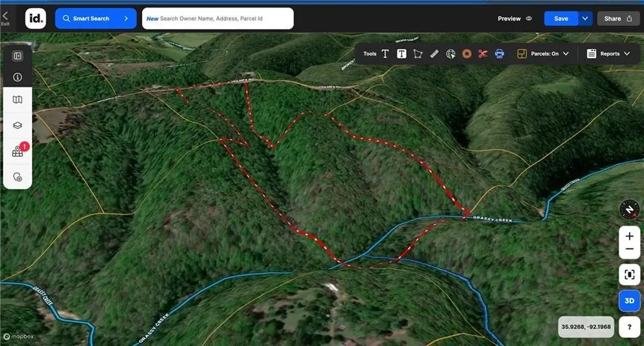Open the folded map icon in sidebar

pos(18,99)
